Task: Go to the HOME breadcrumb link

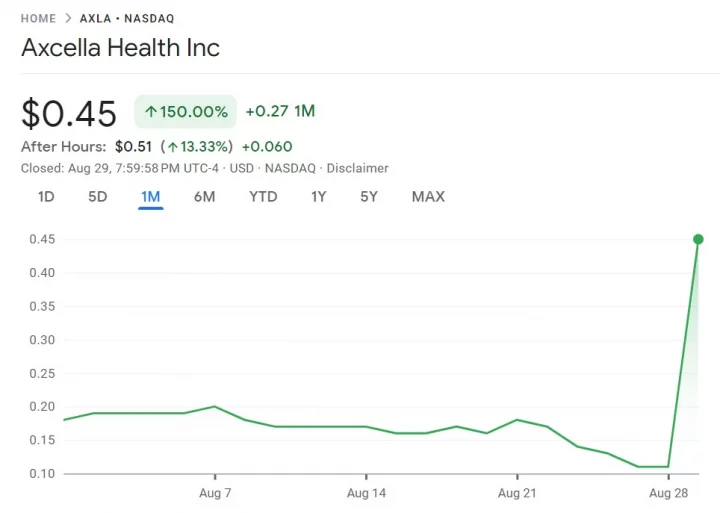Action: coord(38,18)
